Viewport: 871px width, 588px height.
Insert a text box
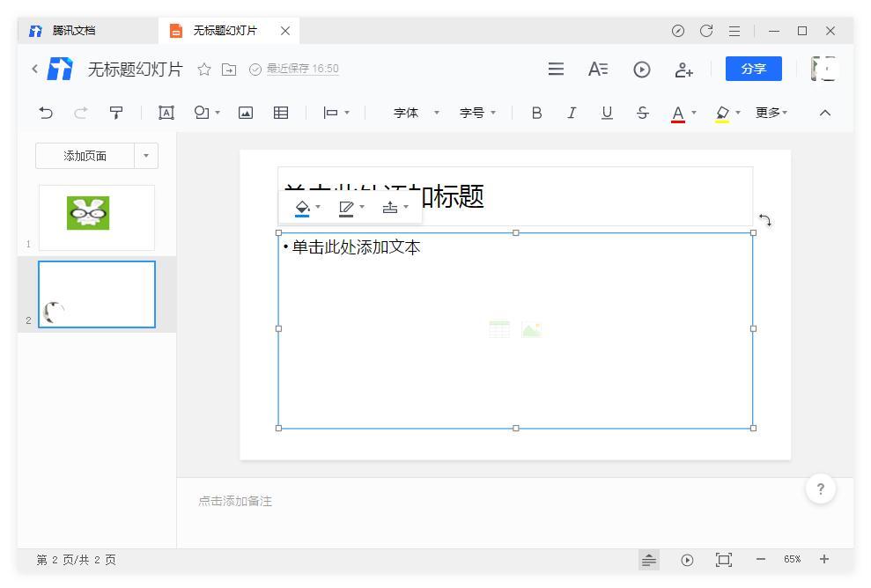pyautogui.click(x=166, y=113)
